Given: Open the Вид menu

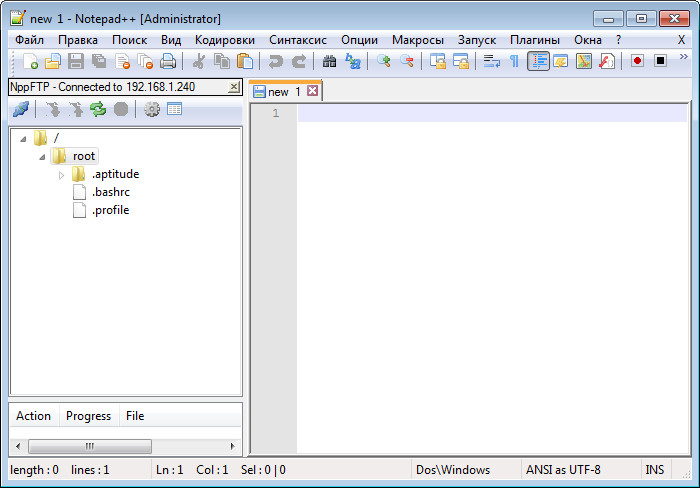Looking at the screenshot, I should pos(171,40).
